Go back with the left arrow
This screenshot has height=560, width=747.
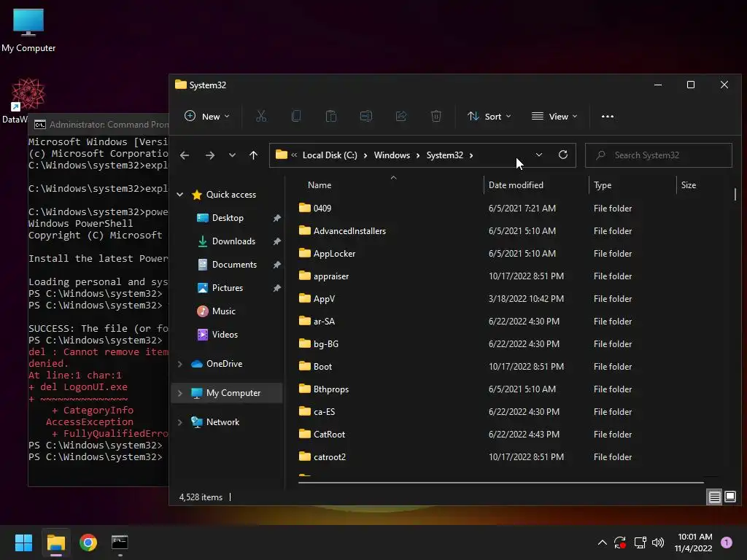coord(185,155)
